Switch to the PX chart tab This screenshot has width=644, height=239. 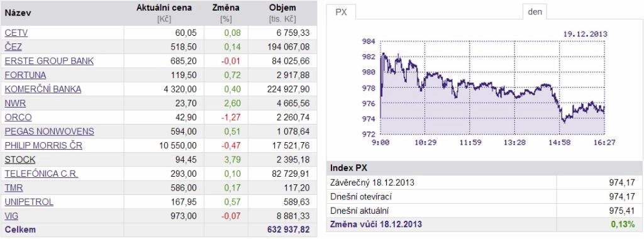341,12
